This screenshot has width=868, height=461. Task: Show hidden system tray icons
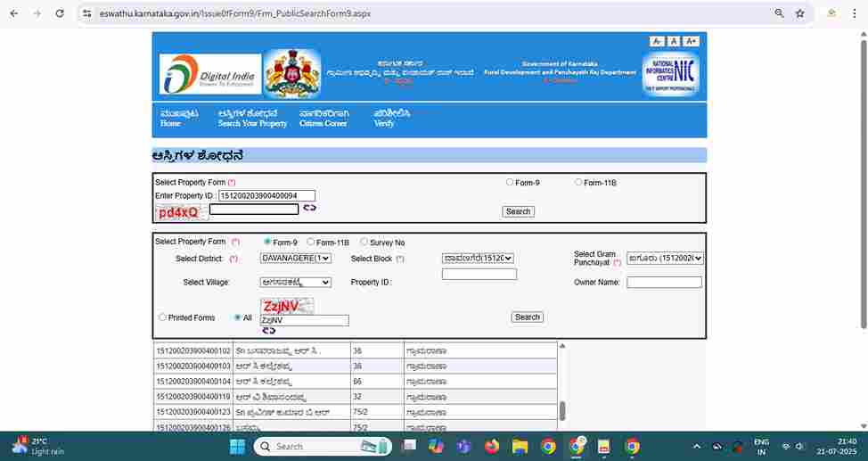coord(697,447)
